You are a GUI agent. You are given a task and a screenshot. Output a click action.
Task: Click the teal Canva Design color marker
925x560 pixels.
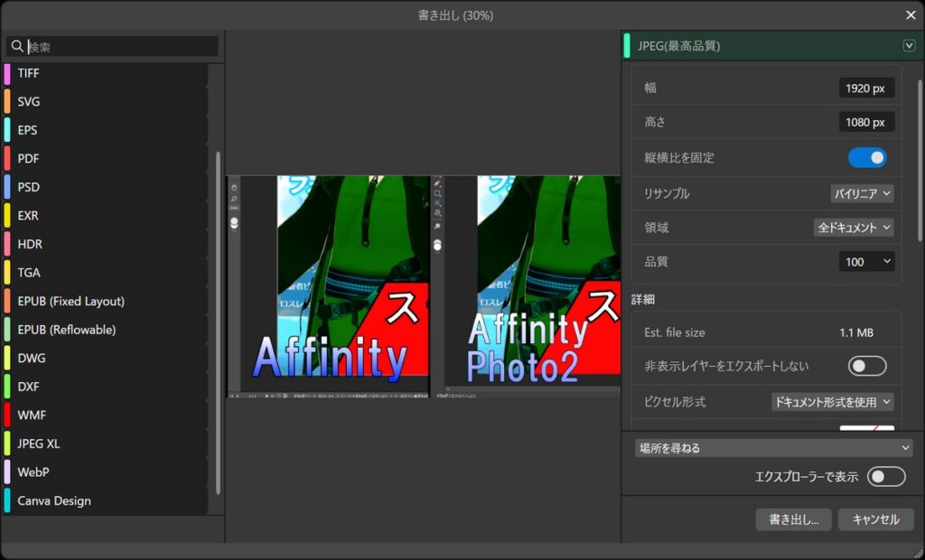[7, 500]
